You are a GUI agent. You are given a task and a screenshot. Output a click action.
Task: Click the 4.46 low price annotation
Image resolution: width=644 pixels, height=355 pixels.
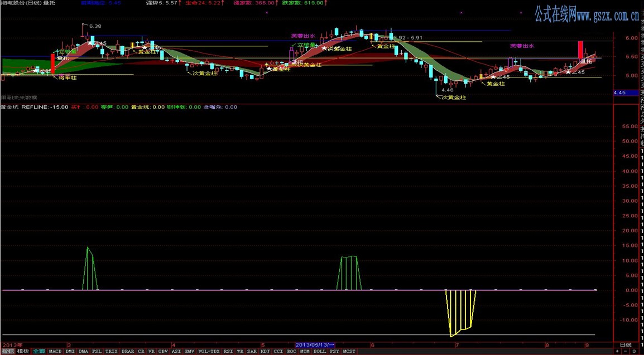click(x=447, y=89)
